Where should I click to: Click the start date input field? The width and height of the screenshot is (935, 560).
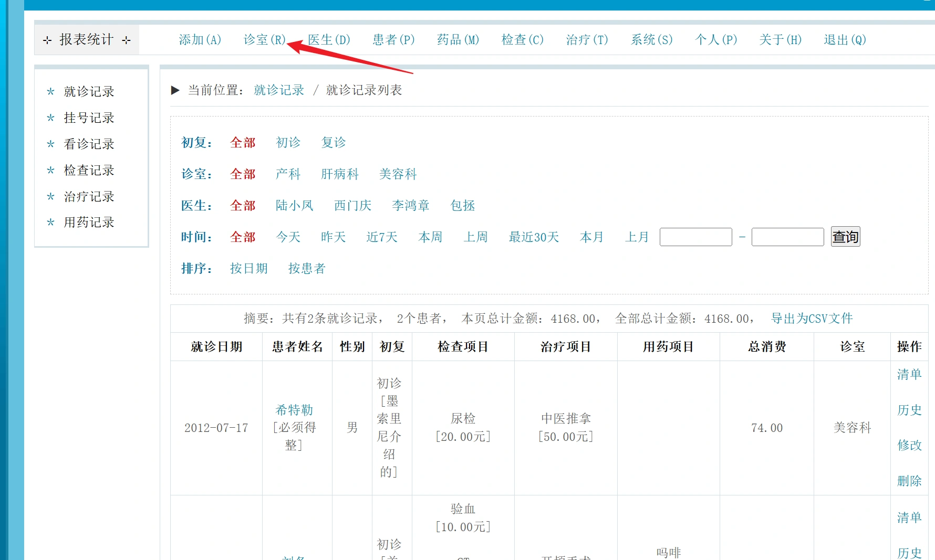pos(695,237)
